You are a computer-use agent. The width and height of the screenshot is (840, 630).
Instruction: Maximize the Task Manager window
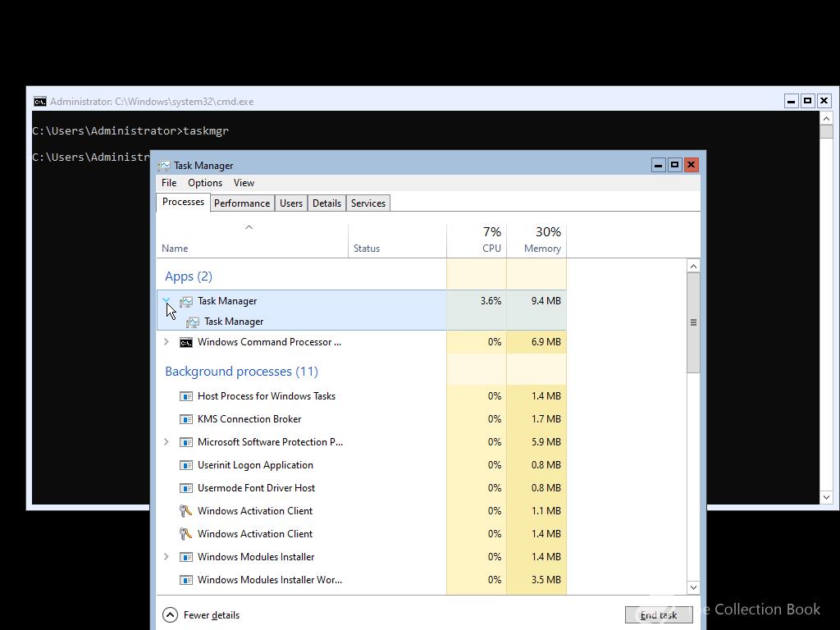(674, 165)
